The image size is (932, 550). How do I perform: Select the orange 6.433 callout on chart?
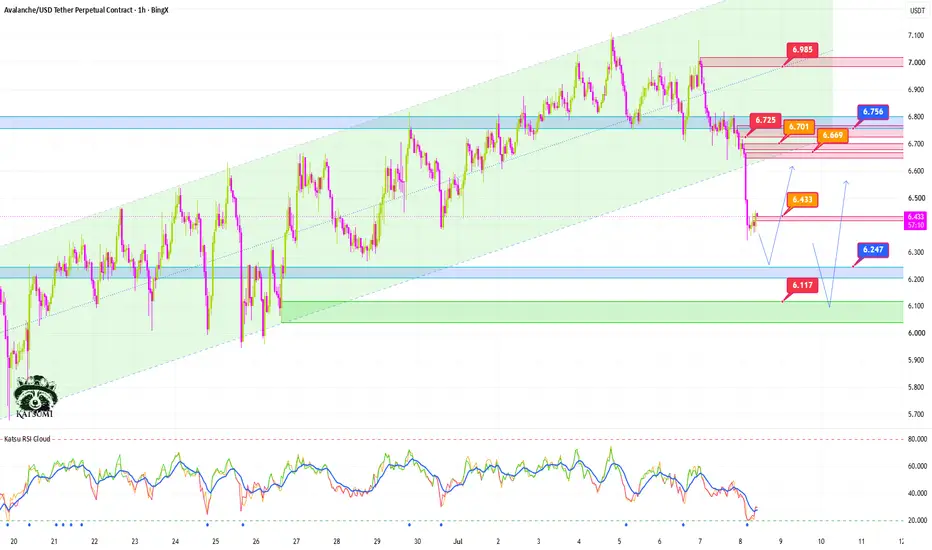point(802,200)
